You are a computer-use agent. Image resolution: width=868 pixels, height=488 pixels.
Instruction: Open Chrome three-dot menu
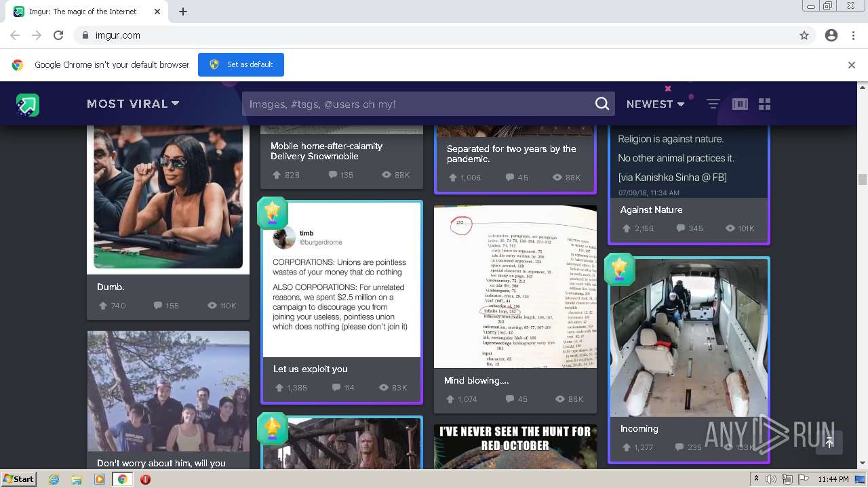[853, 35]
